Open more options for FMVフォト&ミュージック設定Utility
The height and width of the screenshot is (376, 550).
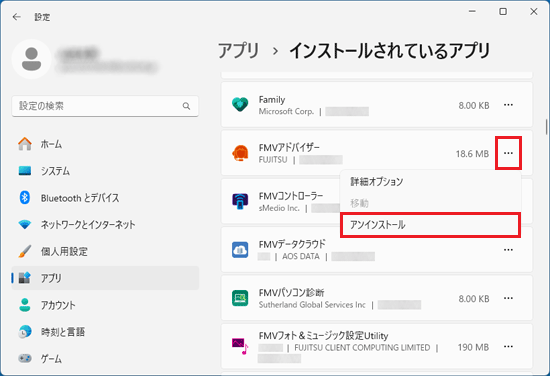click(508, 347)
